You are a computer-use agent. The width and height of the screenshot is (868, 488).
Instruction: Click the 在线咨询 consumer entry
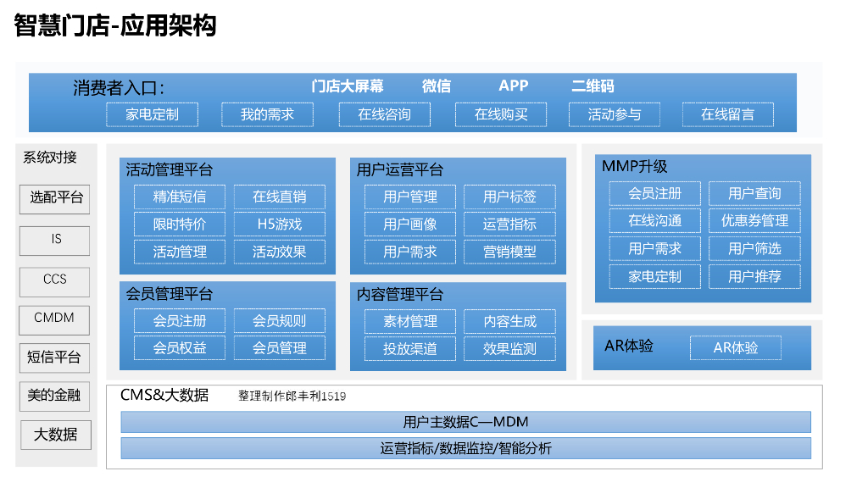click(385, 114)
